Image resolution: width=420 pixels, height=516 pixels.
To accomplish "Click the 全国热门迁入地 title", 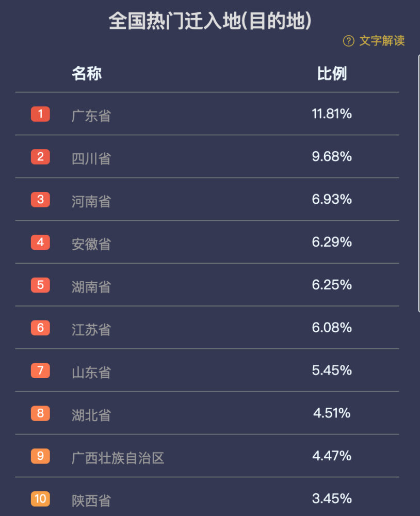I will [x=210, y=21].
